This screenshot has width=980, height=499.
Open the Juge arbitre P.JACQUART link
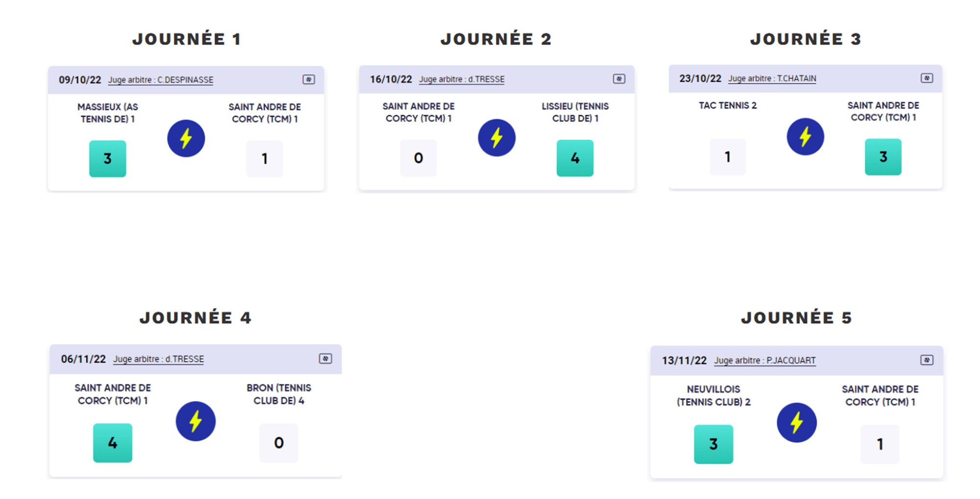point(765,360)
